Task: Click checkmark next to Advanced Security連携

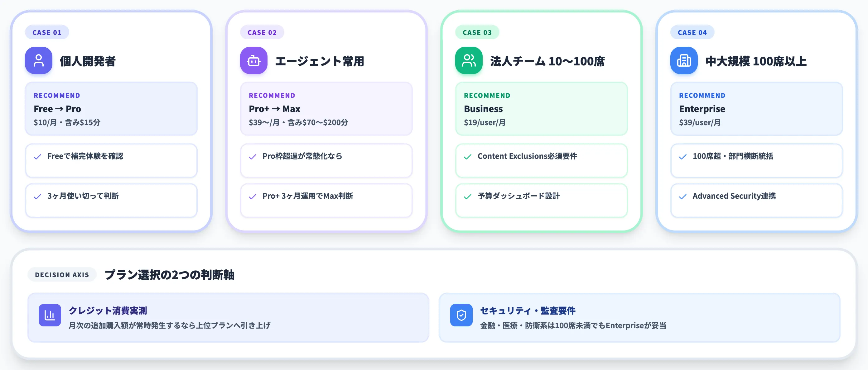Action: (x=683, y=196)
